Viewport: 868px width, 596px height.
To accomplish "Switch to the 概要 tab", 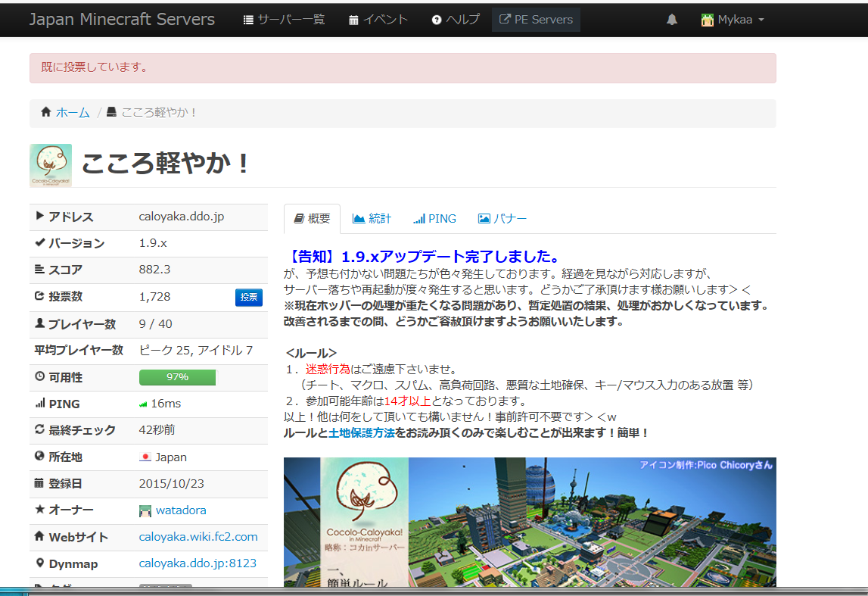I will (313, 219).
